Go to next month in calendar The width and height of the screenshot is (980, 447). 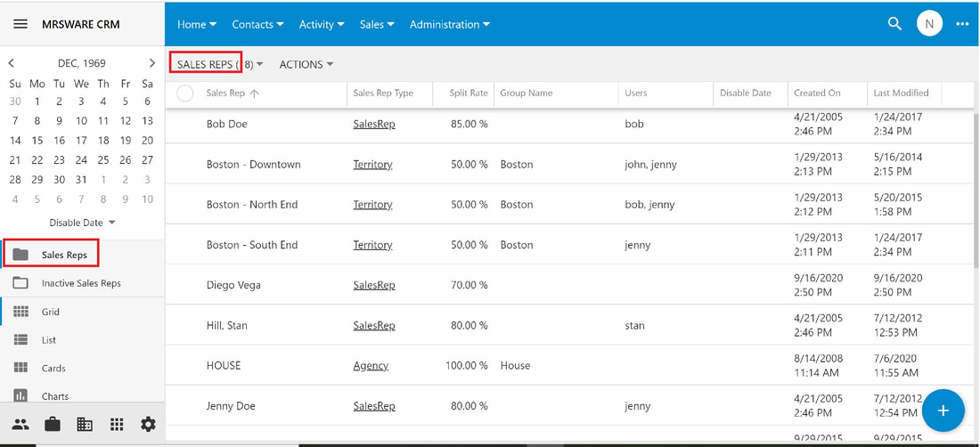pyautogui.click(x=151, y=63)
